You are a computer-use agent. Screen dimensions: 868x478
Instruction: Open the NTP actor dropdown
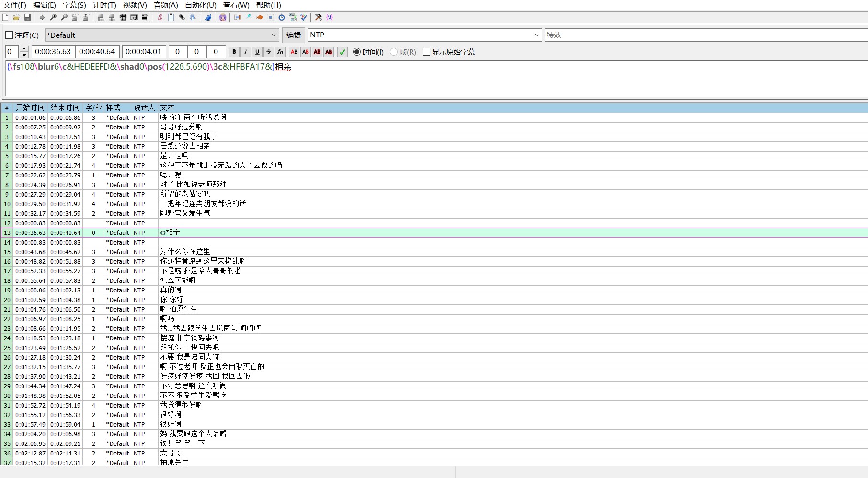click(x=425, y=35)
